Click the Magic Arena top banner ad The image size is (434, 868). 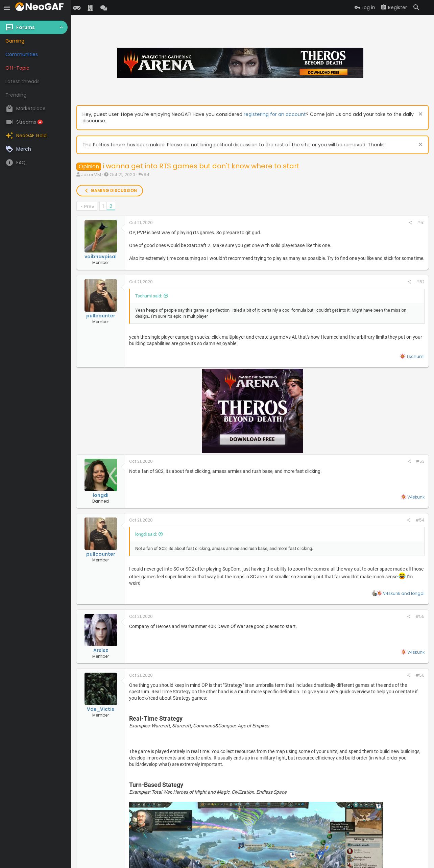pos(240,63)
